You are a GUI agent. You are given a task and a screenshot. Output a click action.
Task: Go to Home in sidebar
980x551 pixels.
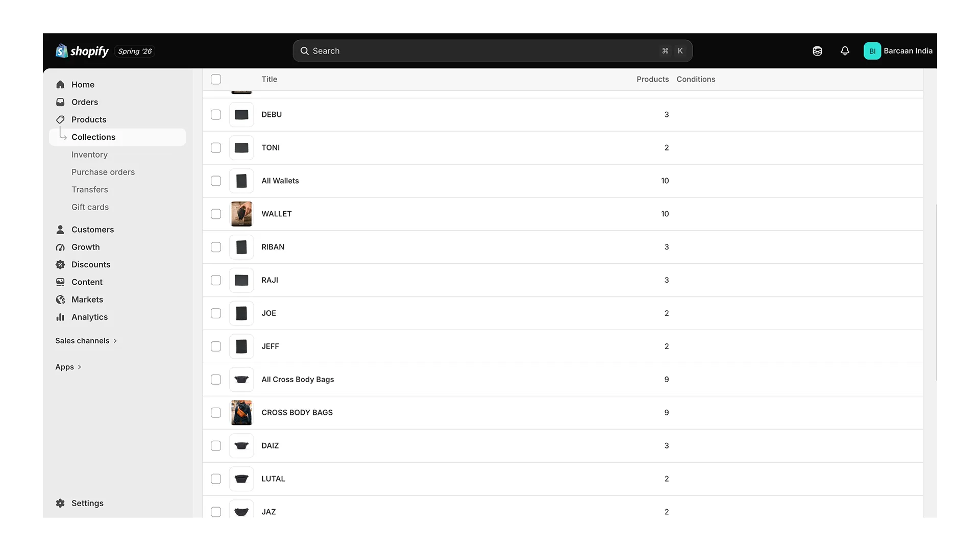click(83, 85)
